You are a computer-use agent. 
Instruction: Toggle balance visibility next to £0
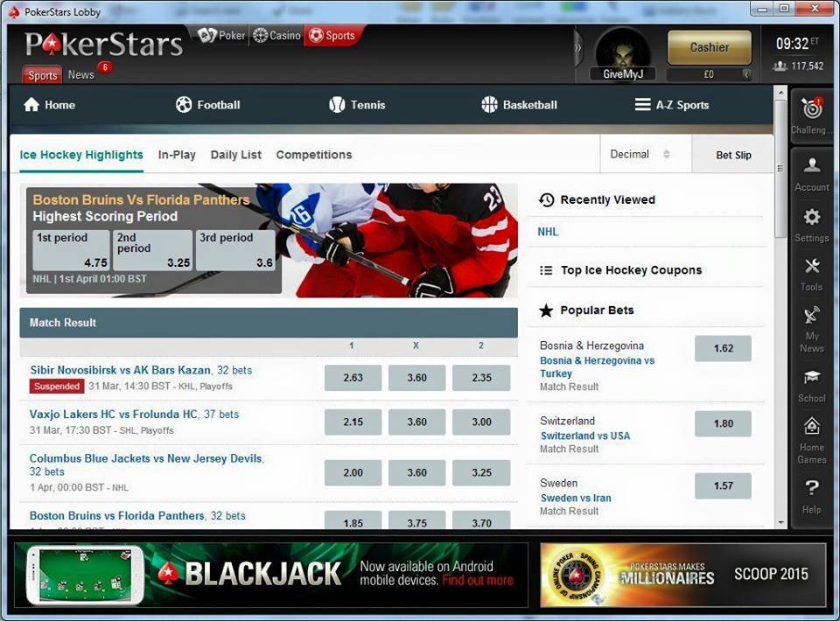746,74
